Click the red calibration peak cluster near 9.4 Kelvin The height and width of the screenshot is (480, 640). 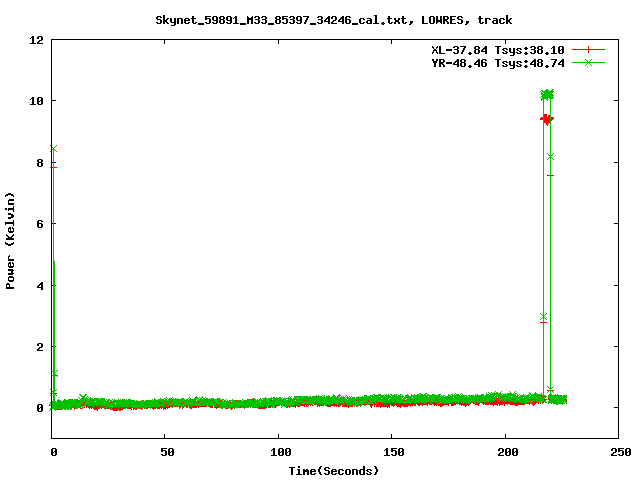click(x=547, y=119)
